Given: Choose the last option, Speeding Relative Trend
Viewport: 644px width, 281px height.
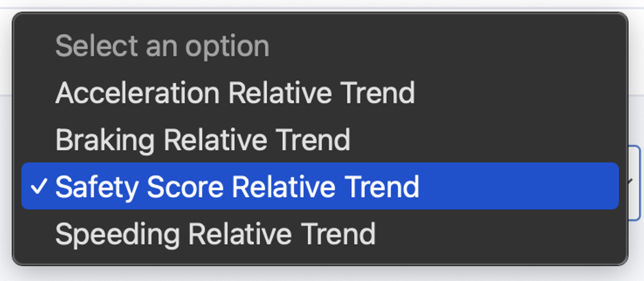Looking at the screenshot, I should [x=320, y=233].
